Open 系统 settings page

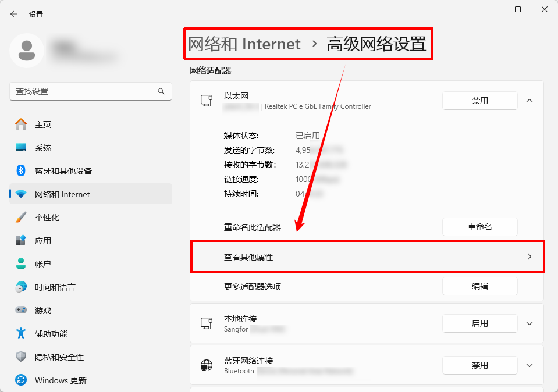91,148
